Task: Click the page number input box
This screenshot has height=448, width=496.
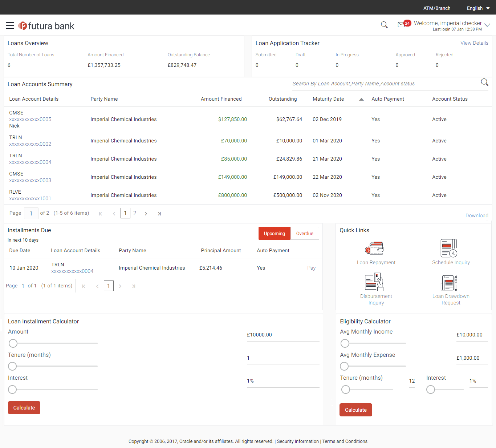Action: click(31, 213)
